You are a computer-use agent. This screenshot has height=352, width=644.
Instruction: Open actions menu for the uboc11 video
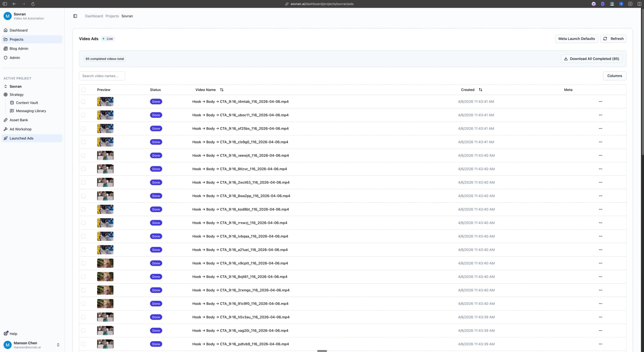coord(600,115)
